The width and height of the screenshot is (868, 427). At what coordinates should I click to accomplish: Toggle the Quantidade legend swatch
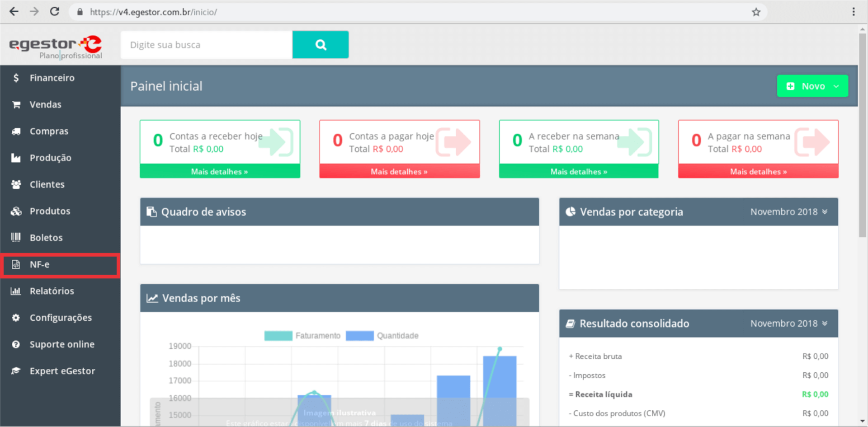coord(359,336)
